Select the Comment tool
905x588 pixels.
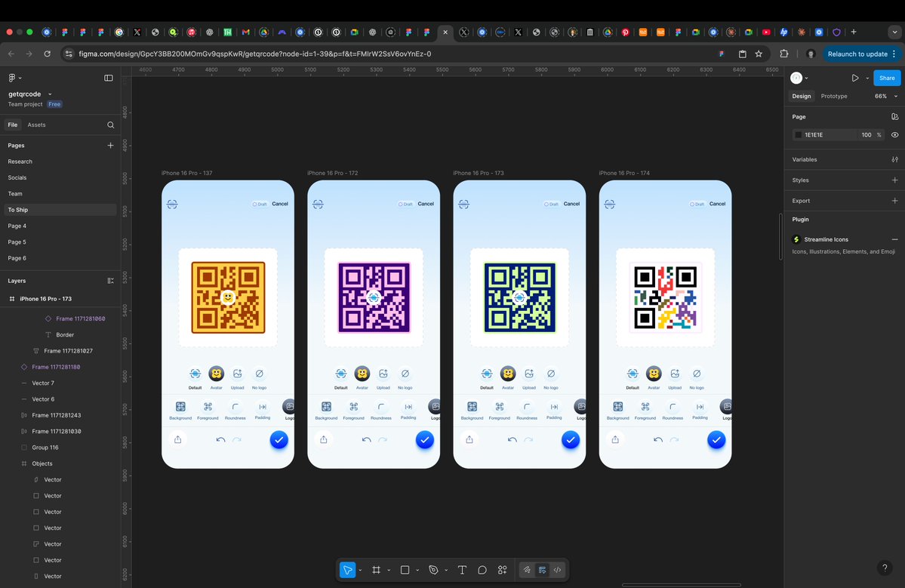(x=482, y=570)
